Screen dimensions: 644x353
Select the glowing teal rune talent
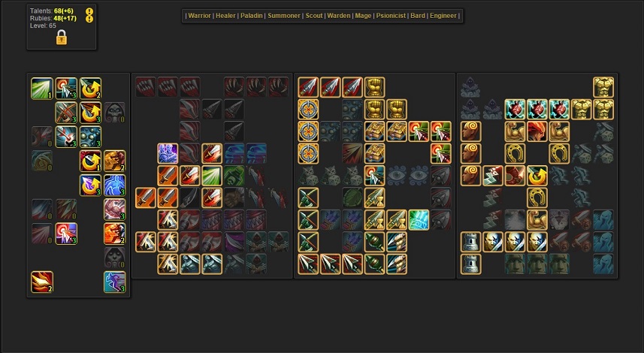pyautogui.click(x=419, y=219)
